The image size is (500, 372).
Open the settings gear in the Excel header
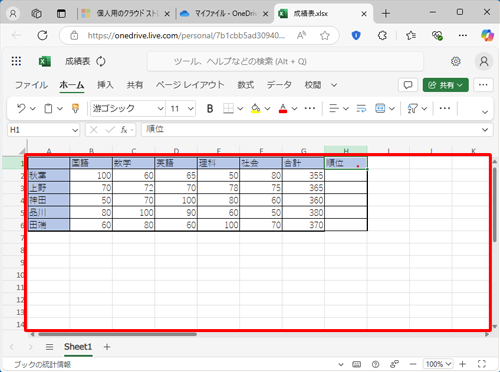tap(455, 61)
